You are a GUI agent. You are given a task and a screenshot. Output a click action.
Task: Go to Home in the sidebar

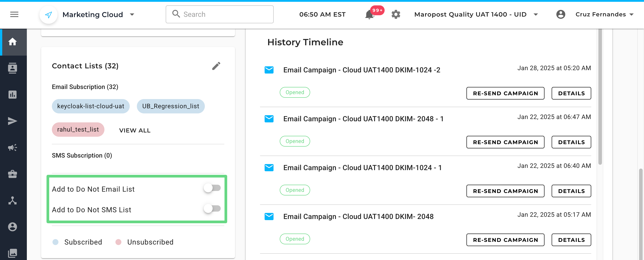tap(13, 42)
